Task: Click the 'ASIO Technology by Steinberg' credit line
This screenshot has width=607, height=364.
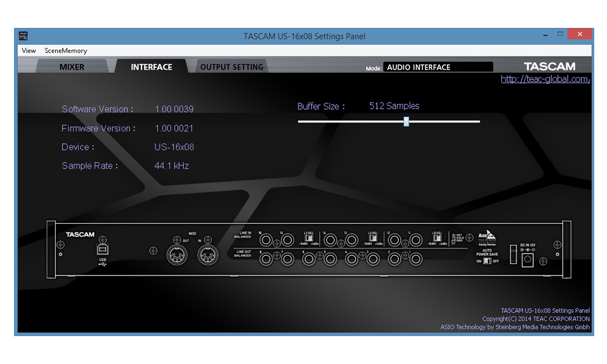Action: 515,327
